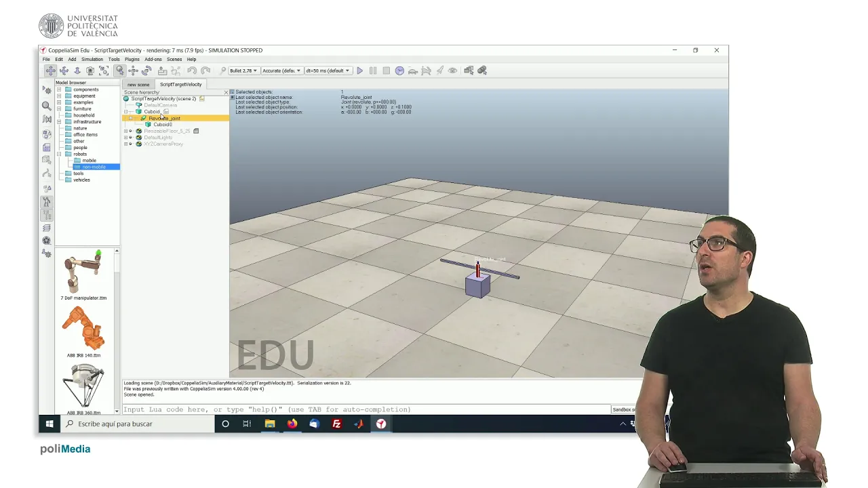Click the rabbit speed-up simulation icon

point(426,70)
